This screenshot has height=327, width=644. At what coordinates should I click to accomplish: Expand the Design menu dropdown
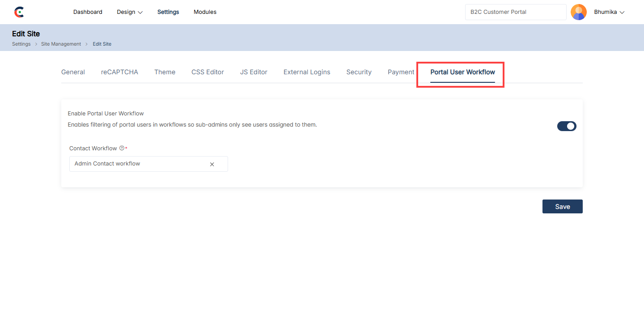[x=130, y=12]
